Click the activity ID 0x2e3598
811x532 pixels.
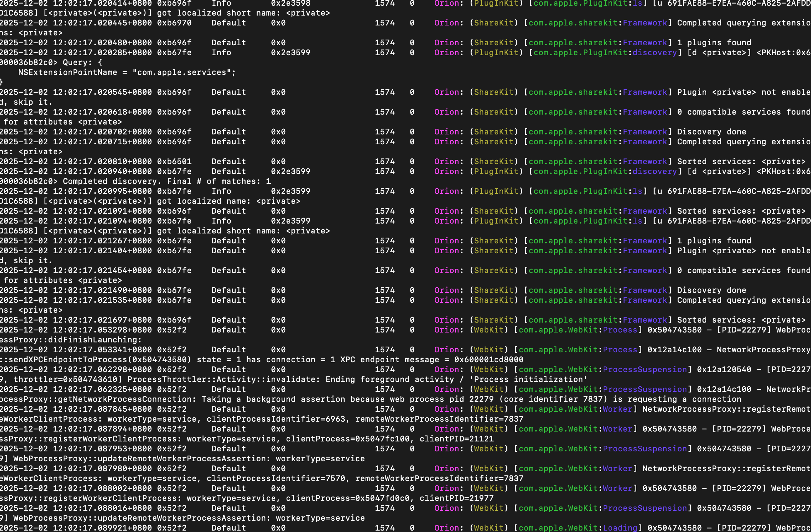[x=291, y=4]
